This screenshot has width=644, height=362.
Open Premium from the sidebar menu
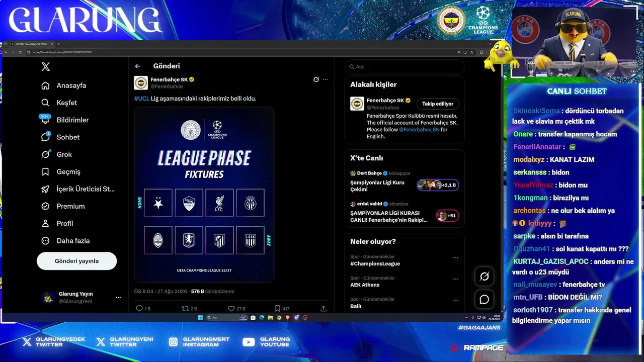[x=71, y=206]
